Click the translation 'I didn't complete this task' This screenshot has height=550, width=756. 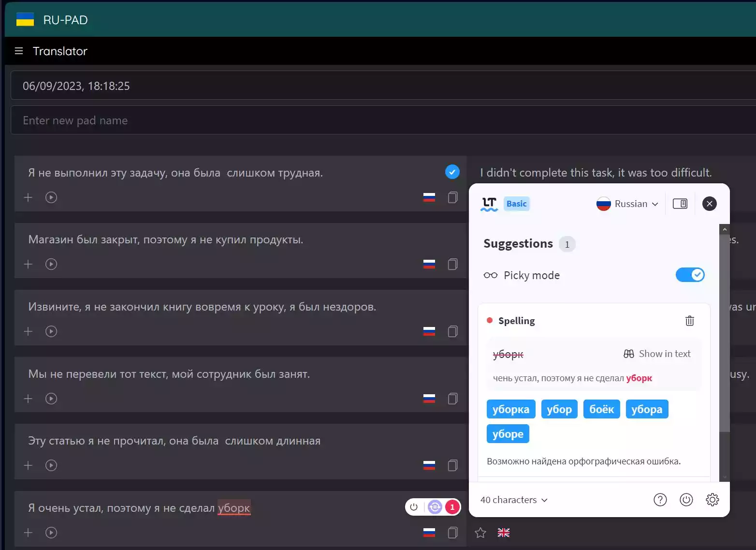coord(596,173)
